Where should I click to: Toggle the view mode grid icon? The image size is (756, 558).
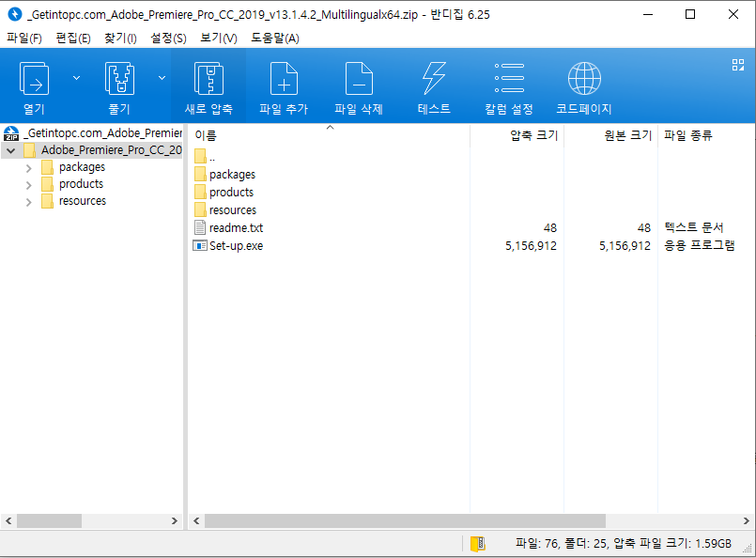click(x=737, y=65)
